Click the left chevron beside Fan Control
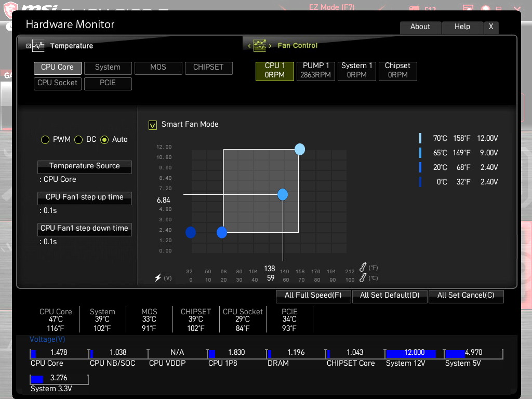 249,46
